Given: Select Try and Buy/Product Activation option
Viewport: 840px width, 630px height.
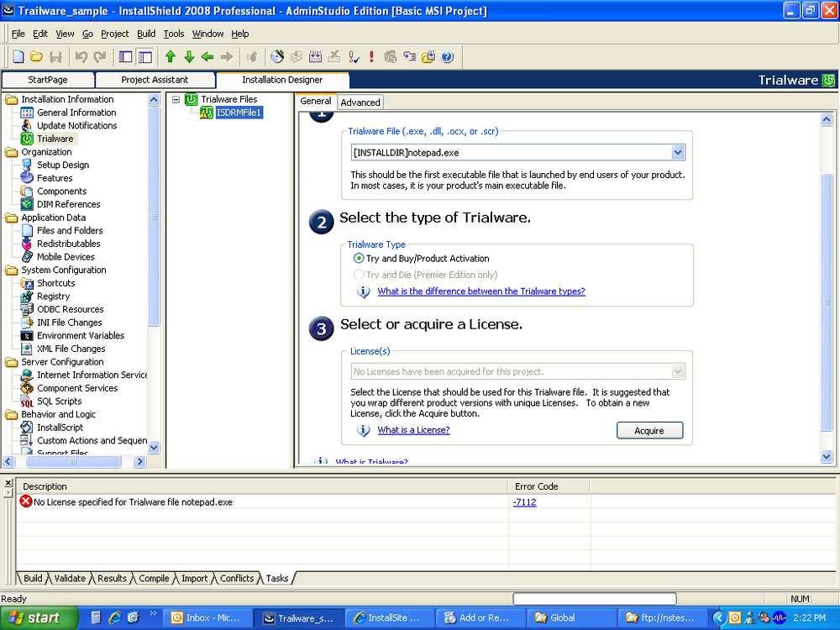Looking at the screenshot, I should click(360, 259).
